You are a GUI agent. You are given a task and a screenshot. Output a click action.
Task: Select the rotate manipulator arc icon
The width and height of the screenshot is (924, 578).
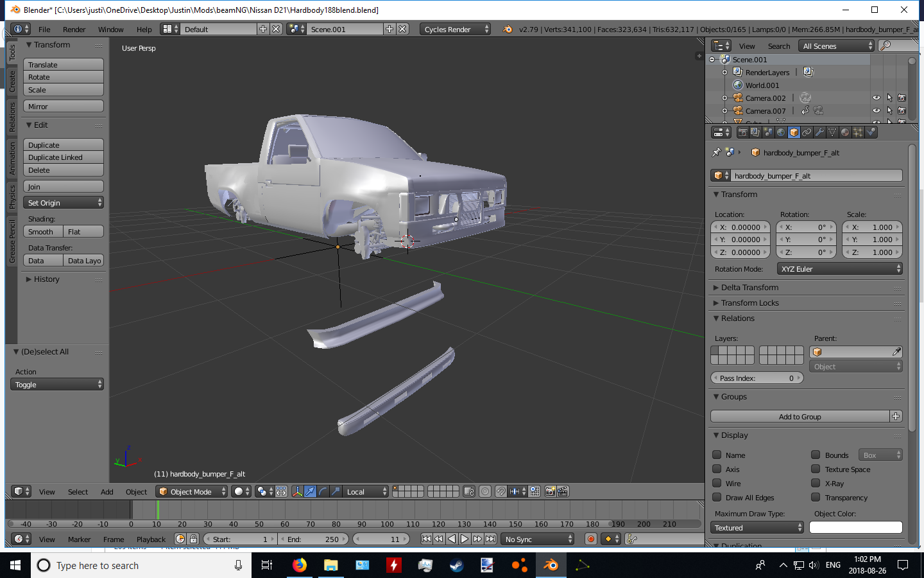coord(323,491)
